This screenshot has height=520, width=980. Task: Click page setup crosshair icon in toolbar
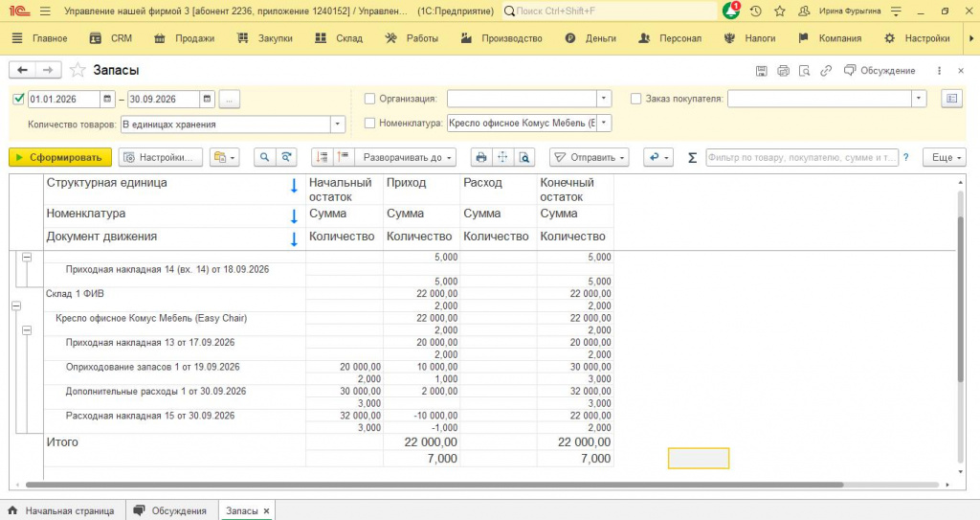click(502, 157)
